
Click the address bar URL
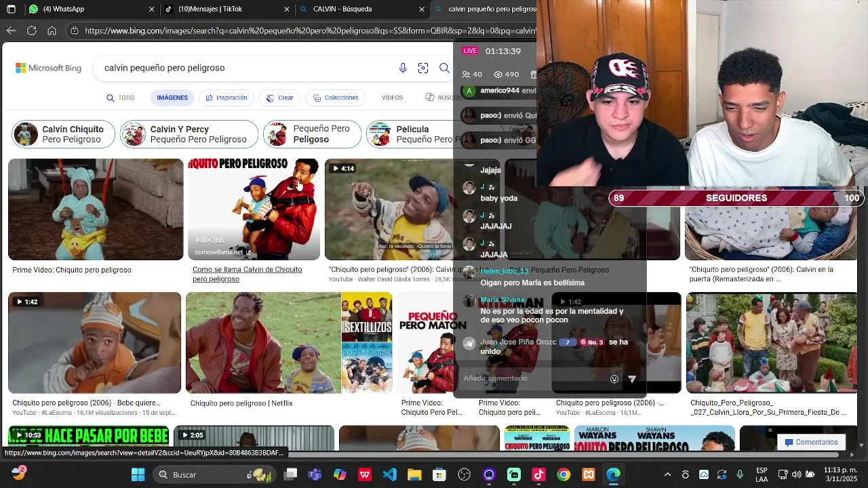tap(310, 30)
